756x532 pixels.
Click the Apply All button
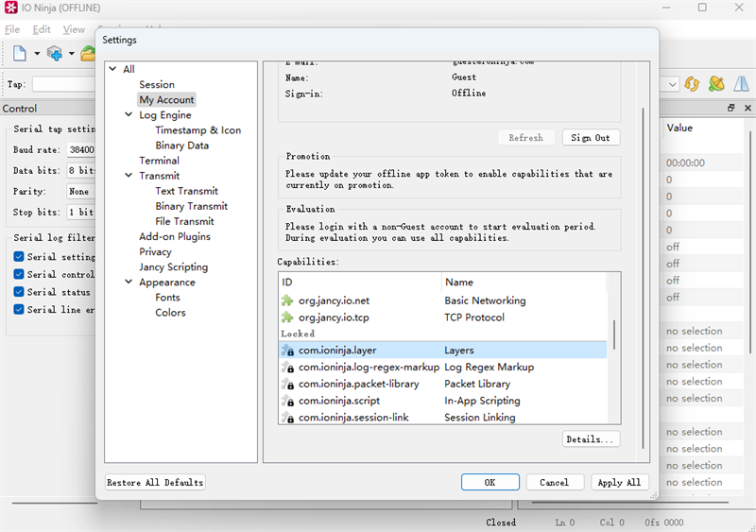click(619, 482)
